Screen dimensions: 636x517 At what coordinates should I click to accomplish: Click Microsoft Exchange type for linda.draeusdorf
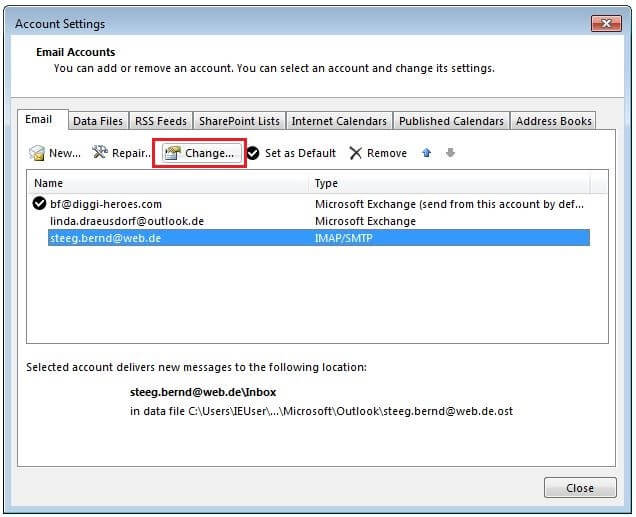[365, 221]
